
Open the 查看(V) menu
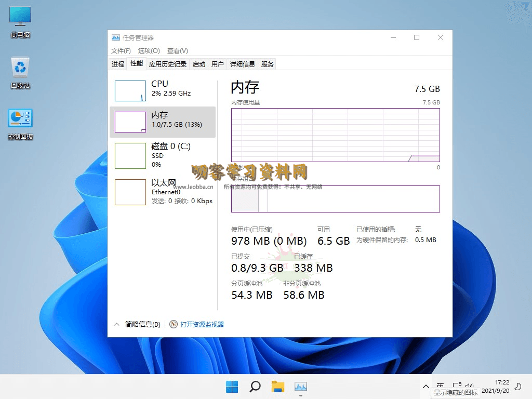(177, 50)
